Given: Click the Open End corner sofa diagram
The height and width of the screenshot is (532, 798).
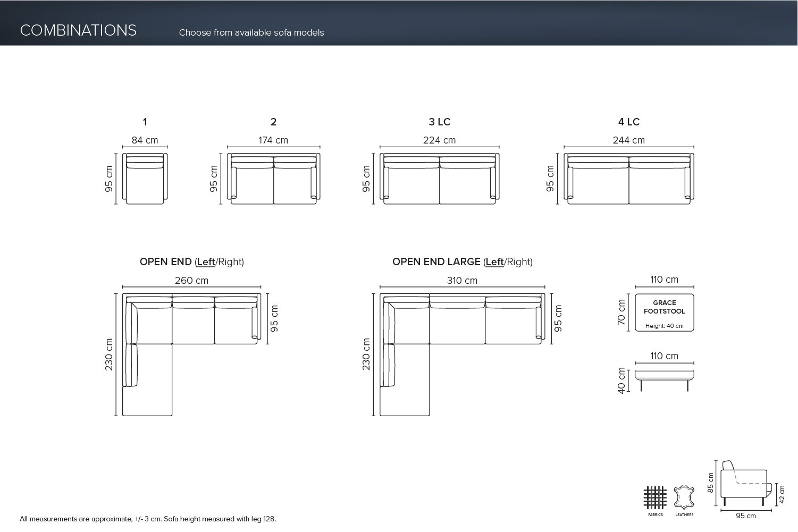Looking at the screenshot, I should (191, 354).
